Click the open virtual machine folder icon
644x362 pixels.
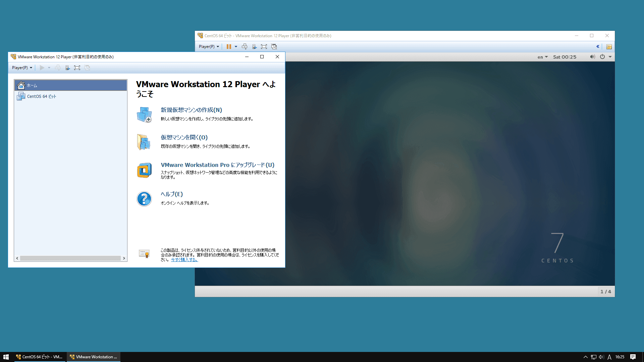(144, 142)
